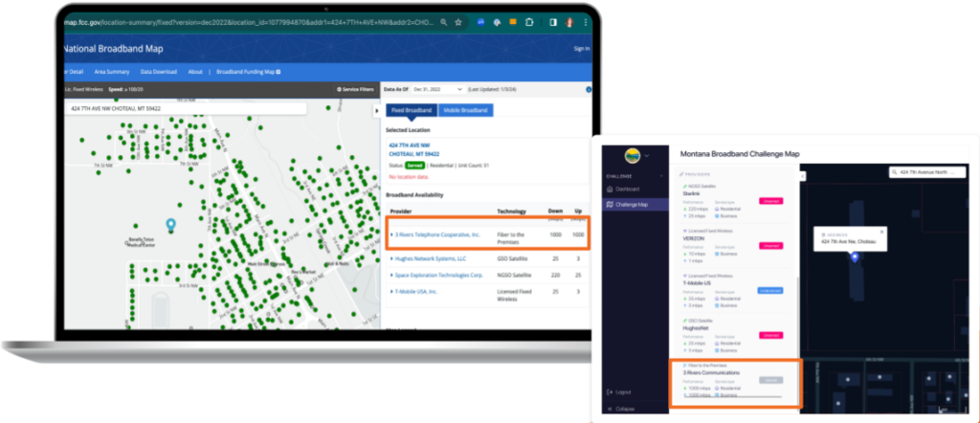
Task: Click the FCC map address search field
Action: click(186, 109)
